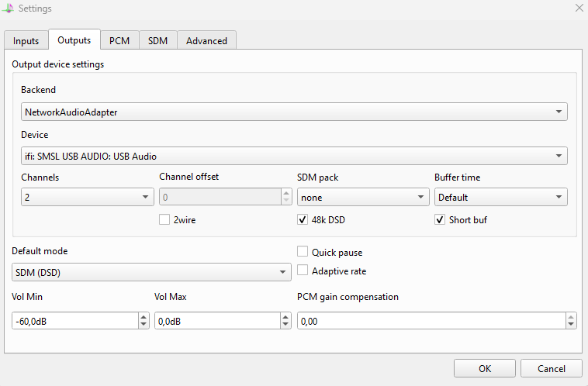Close the Settings window
Screen dimensions: 588x386
[579, 8]
